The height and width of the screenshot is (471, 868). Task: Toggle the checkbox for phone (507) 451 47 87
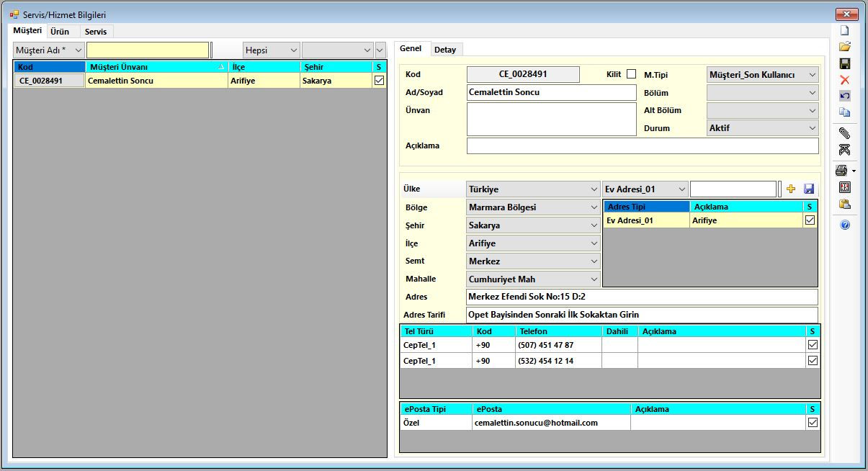(x=813, y=345)
